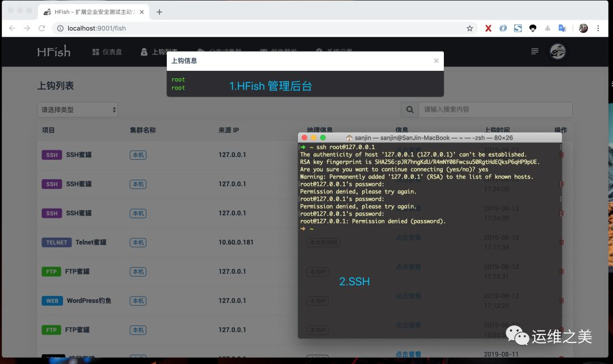Click the 来源 IP column header
613x364 pixels.
[x=229, y=130]
